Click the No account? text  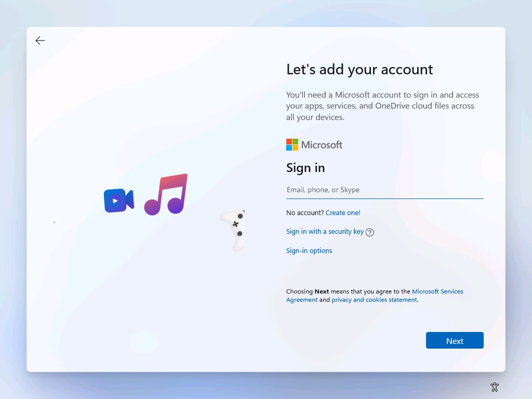(x=304, y=212)
